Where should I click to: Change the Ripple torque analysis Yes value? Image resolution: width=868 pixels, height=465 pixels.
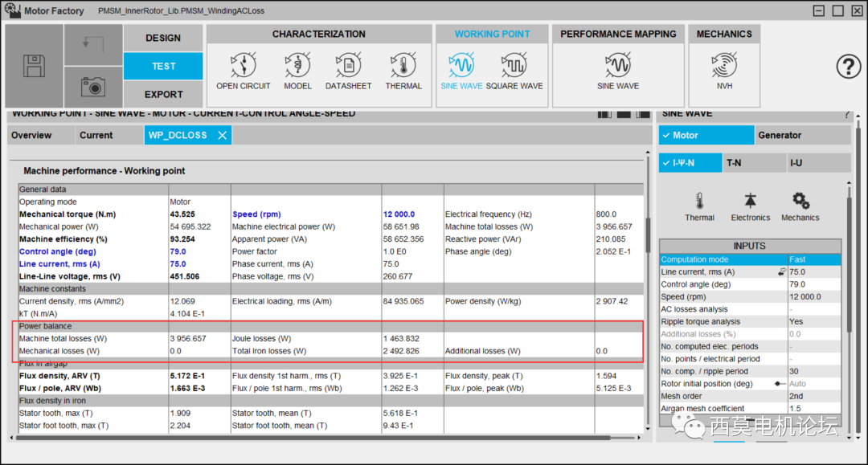point(813,321)
